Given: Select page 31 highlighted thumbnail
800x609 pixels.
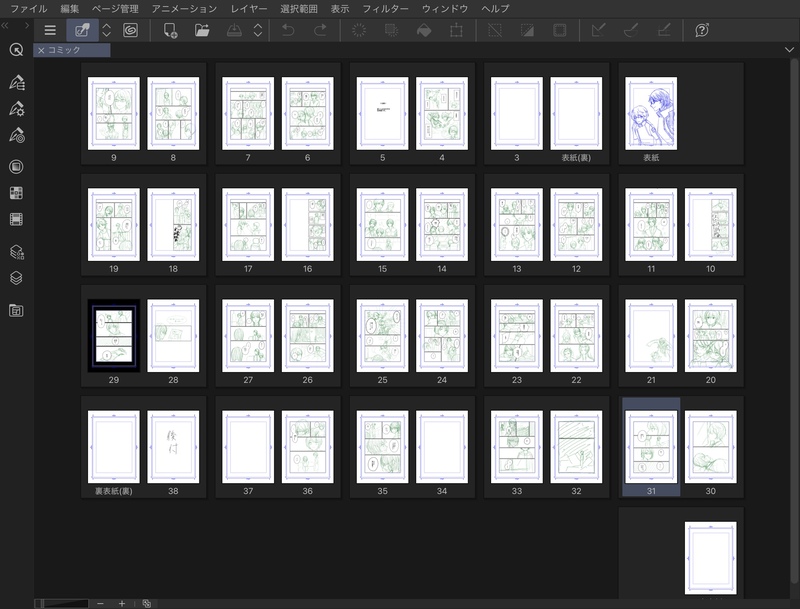Looking at the screenshot, I should [x=651, y=447].
